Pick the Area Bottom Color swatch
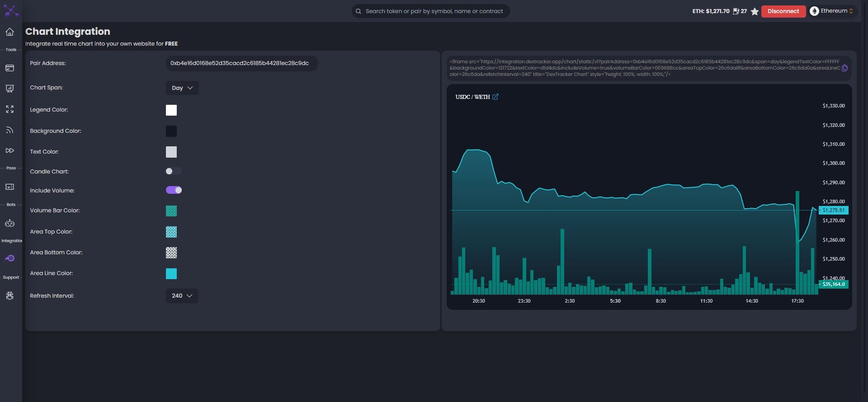 coord(171,252)
